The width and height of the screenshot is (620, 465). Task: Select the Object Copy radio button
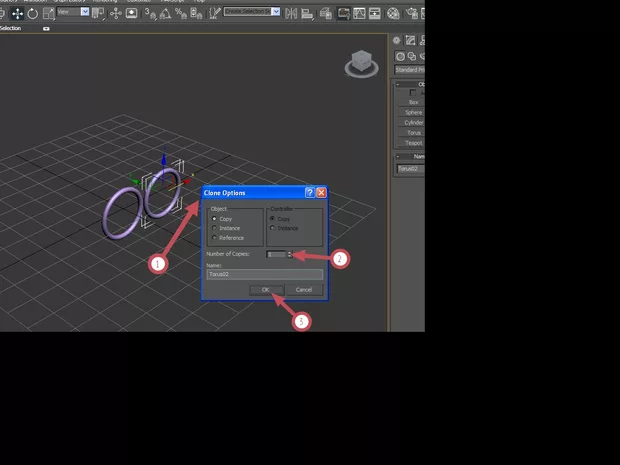click(x=214, y=218)
